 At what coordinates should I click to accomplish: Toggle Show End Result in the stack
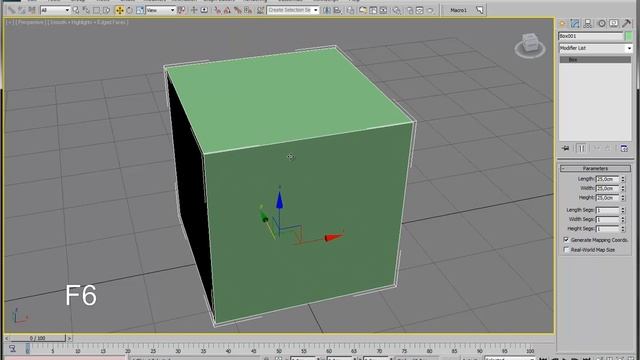pyautogui.click(x=581, y=148)
